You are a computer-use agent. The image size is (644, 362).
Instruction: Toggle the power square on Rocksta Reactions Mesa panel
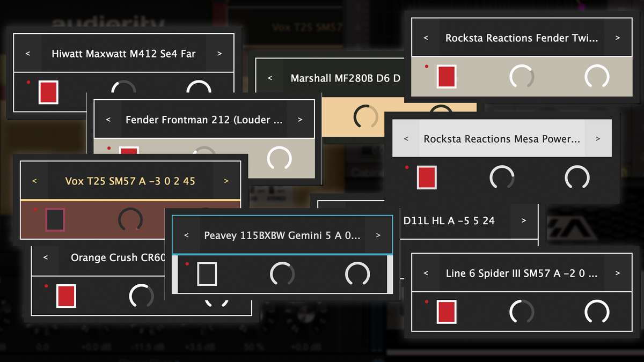426,177
